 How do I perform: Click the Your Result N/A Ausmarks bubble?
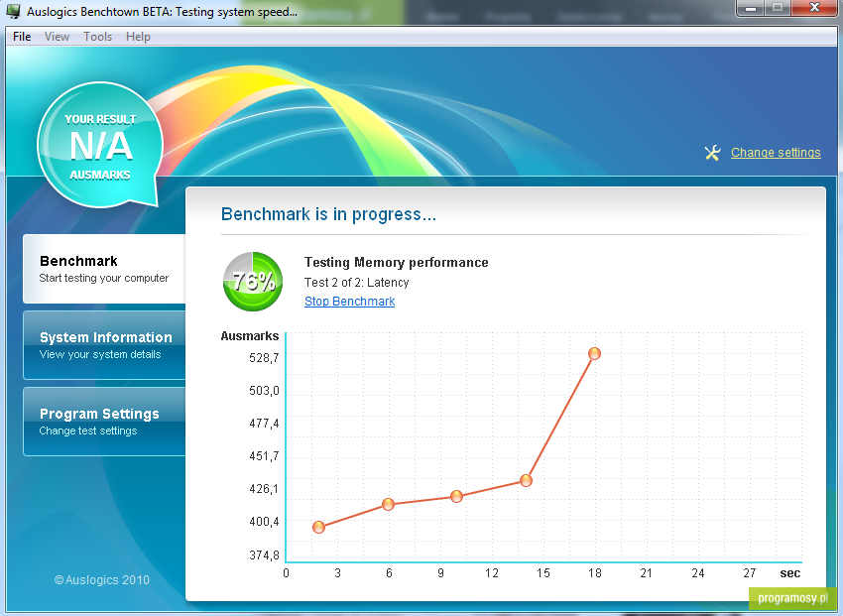100,145
